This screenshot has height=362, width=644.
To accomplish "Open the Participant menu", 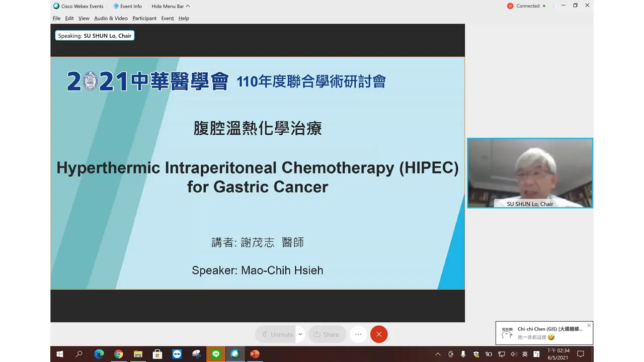I will coord(144,18).
